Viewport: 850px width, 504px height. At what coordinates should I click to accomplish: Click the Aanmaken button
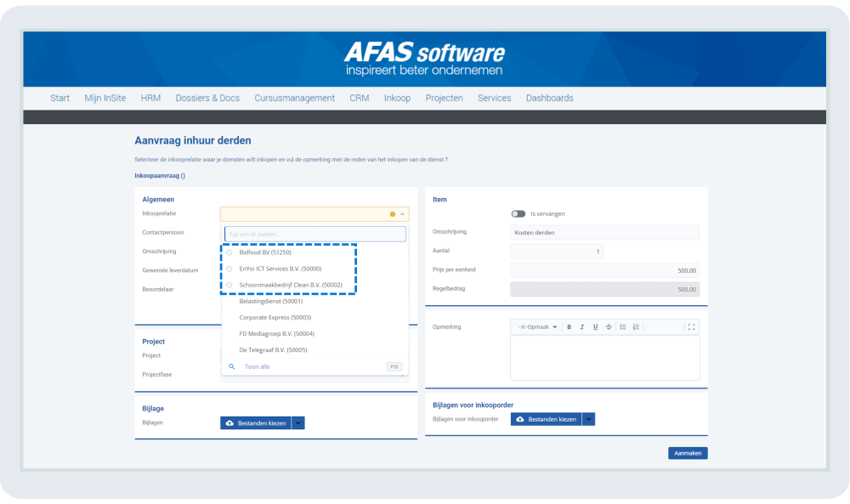click(688, 453)
